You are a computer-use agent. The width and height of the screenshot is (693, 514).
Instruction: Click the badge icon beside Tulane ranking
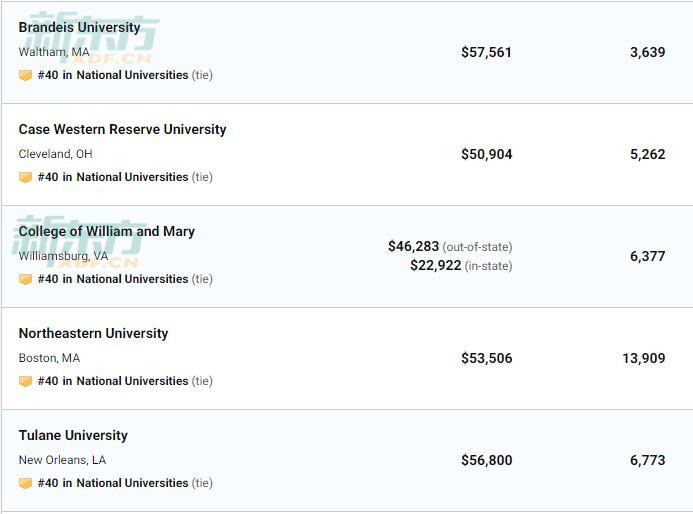[x=25, y=483]
